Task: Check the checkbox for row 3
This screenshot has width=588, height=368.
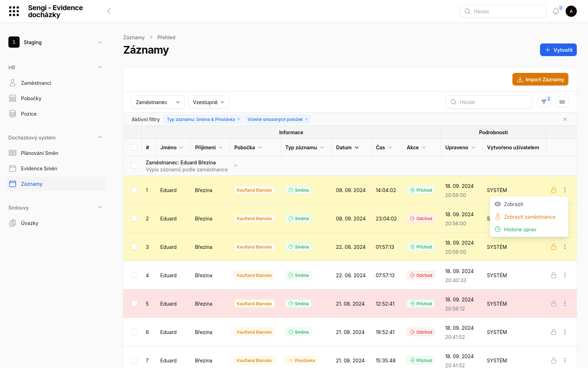Action: 134,247
